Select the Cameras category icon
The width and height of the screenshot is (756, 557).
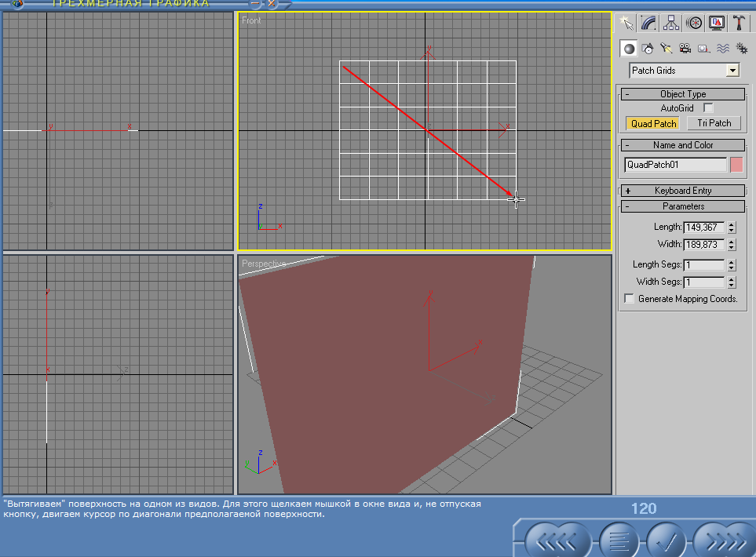coord(685,49)
